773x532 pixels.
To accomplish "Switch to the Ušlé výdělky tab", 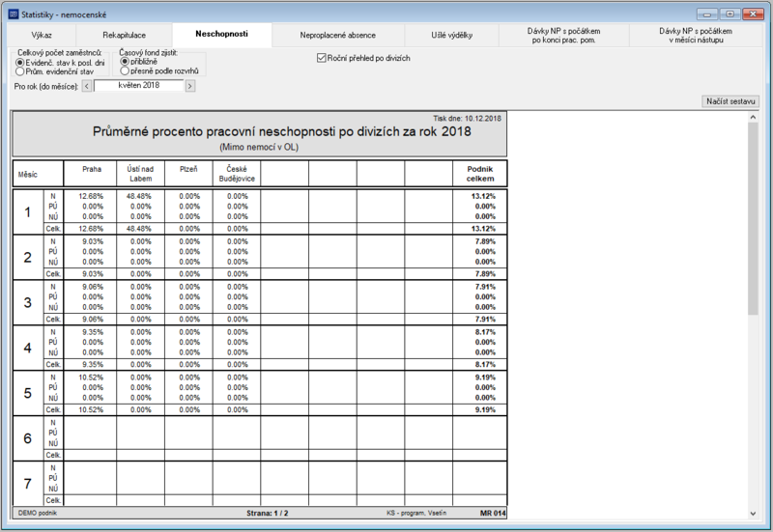I will 451,35.
